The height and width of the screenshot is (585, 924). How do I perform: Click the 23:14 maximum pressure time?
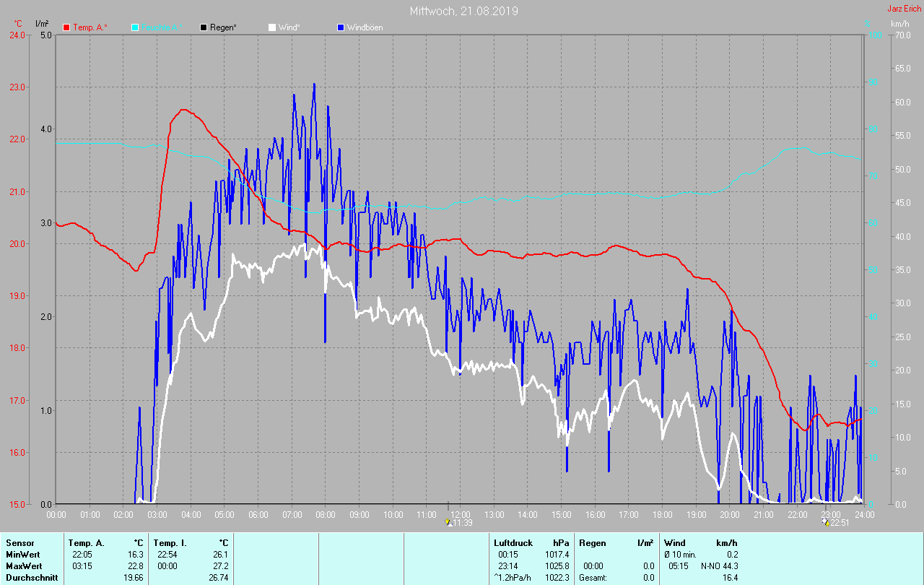(x=507, y=566)
